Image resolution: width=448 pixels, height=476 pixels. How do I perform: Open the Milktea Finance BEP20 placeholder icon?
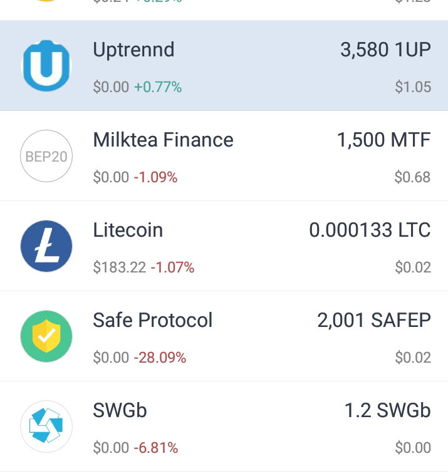point(46,156)
